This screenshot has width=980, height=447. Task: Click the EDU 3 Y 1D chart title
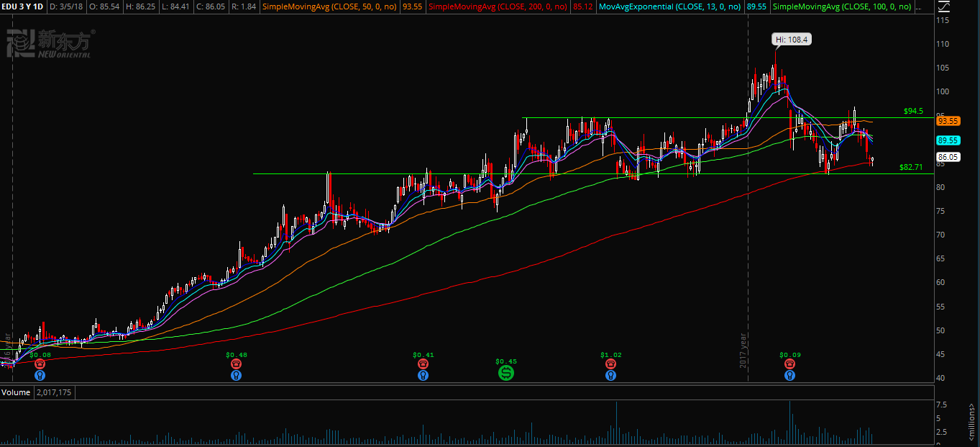click(22, 6)
